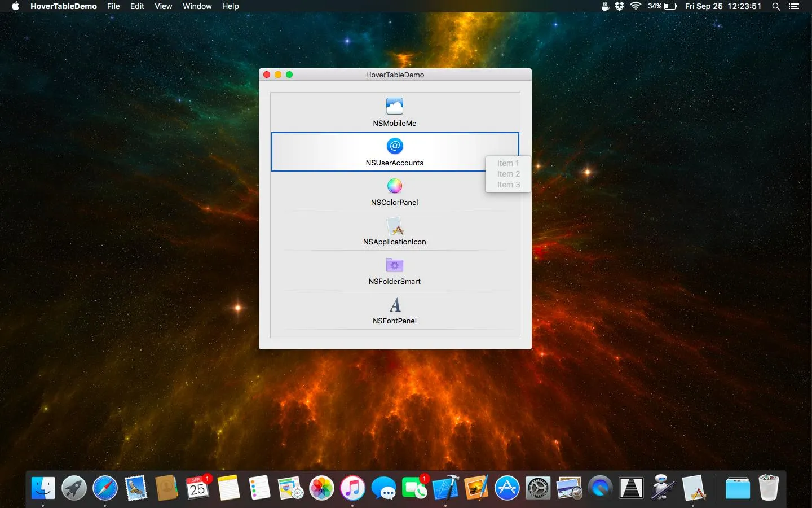Select the NSColorPanel label

pos(395,202)
